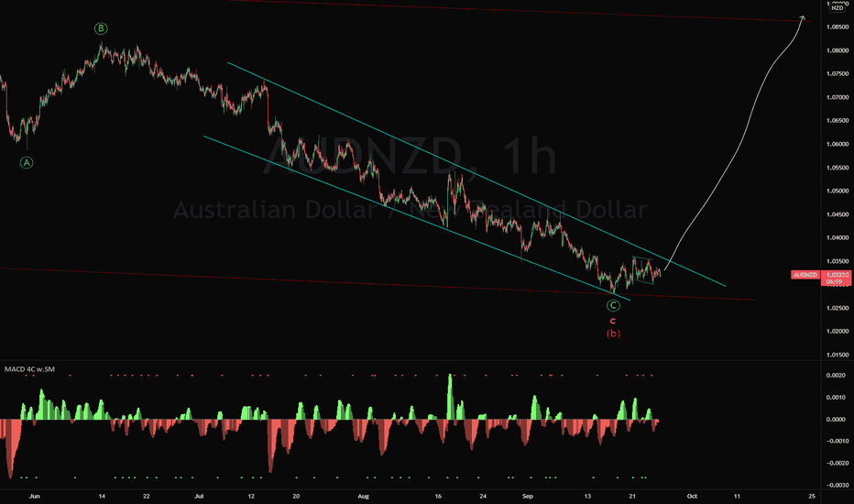Viewport: 854px width, 504px height.
Task: Click the 1.06000 price axis label
Action: coord(838,145)
